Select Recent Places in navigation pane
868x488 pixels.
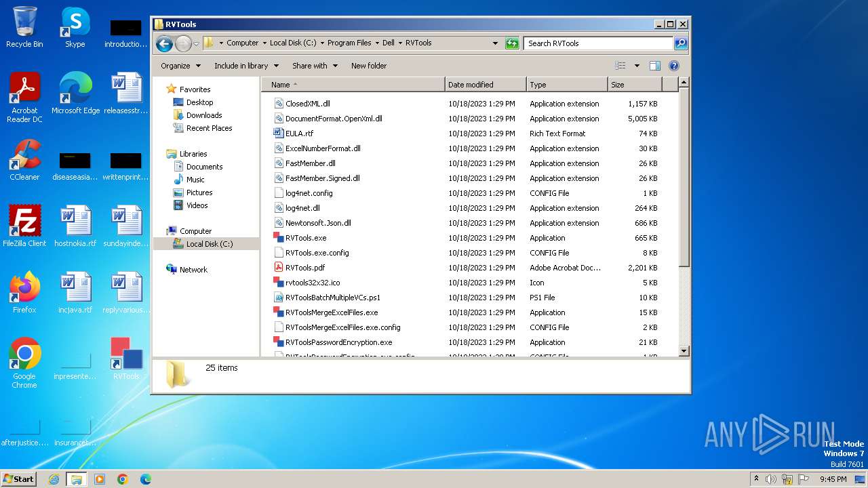click(209, 128)
